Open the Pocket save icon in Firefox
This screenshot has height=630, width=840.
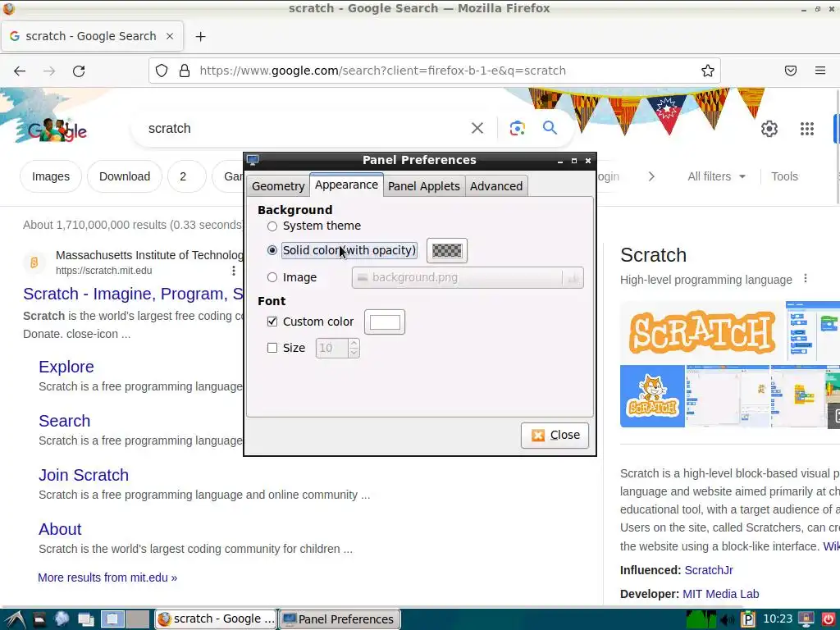point(791,71)
